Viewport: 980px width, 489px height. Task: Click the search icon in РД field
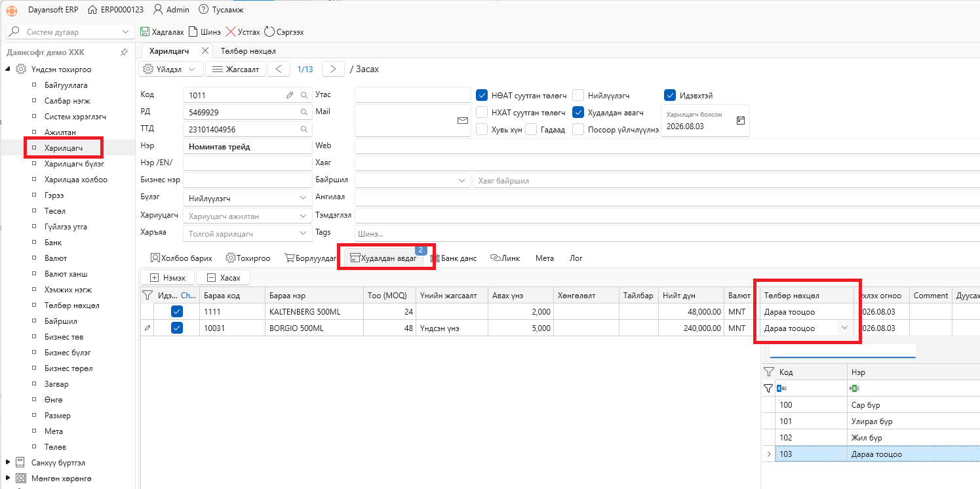point(304,112)
